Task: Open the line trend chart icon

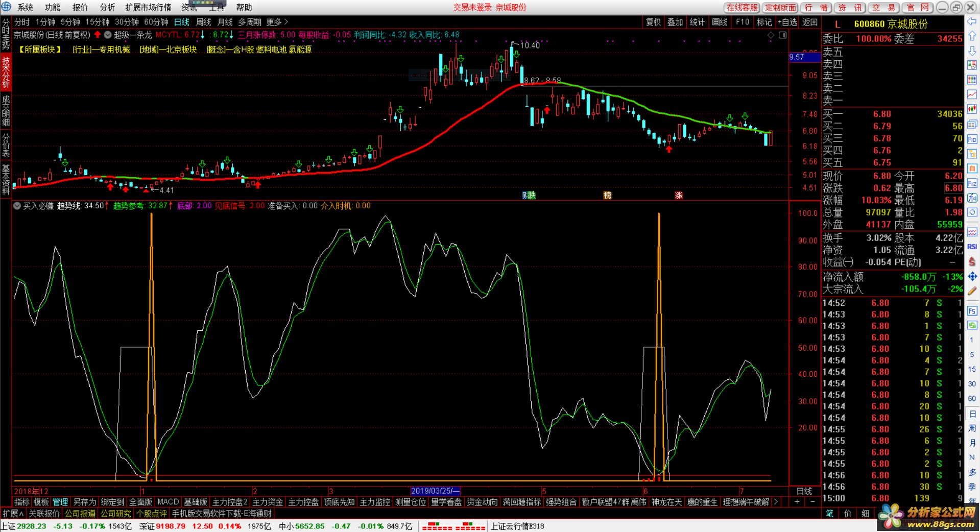Action: [x=972, y=95]
